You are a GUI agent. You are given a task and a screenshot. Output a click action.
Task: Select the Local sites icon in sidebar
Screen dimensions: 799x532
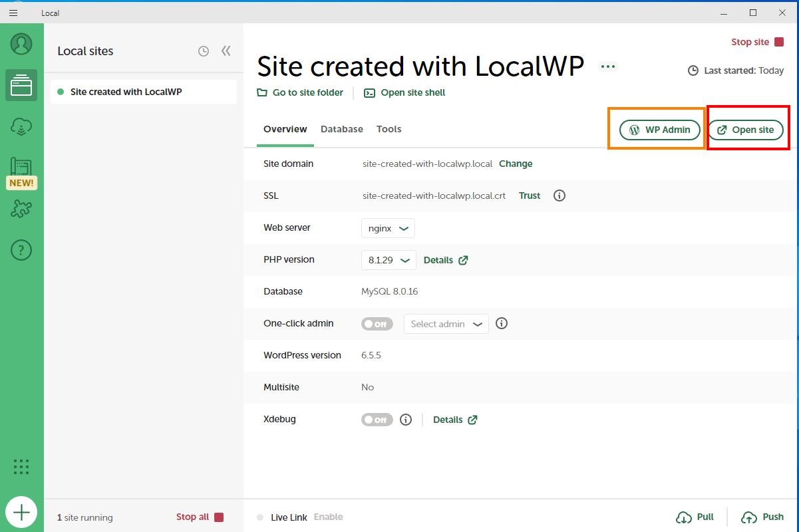point(21,85)
